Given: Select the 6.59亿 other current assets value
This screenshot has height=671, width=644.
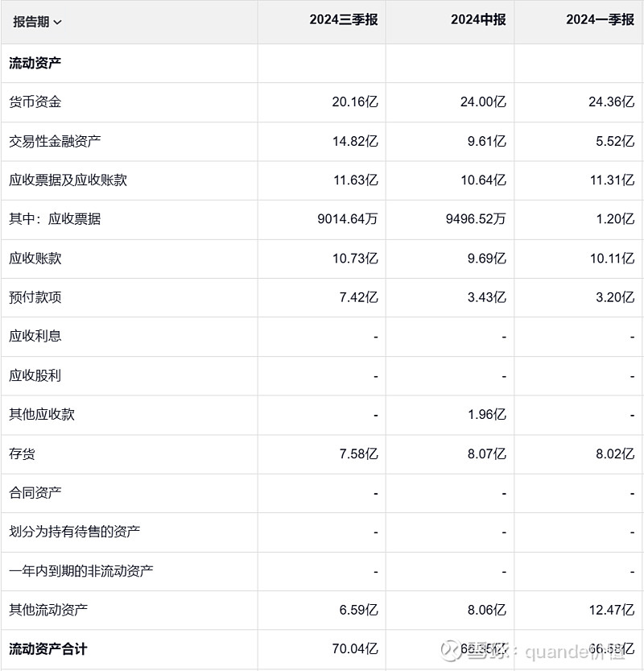Looking at the screenshot, I should point(358,610).
